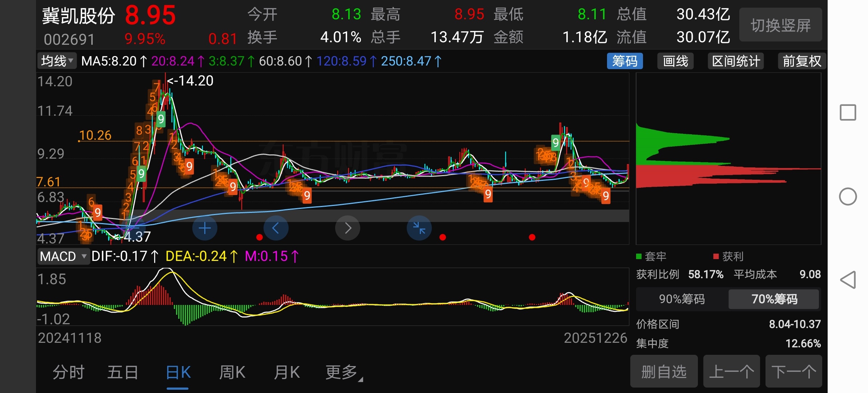Click the right arrow chart navigation circle

coord(347,228)
